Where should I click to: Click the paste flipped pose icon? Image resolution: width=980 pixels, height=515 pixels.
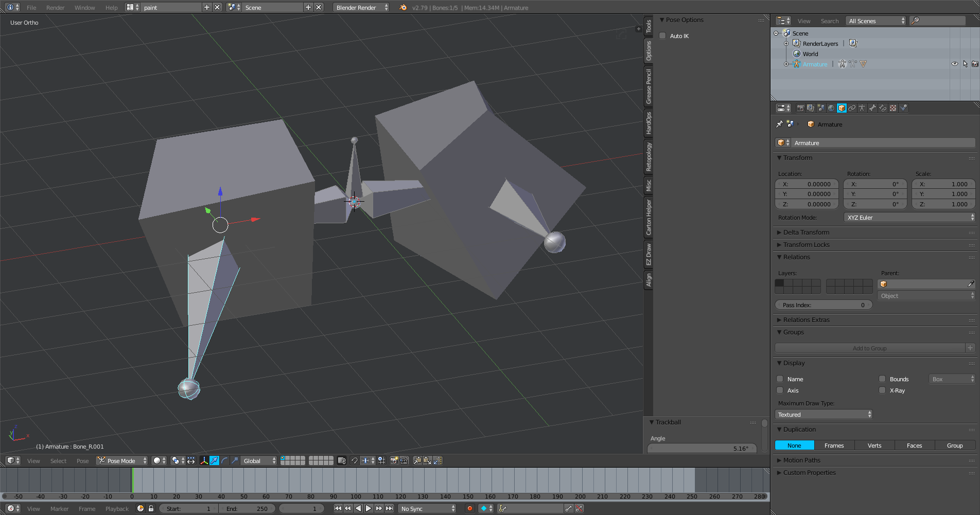coord(437,460)
